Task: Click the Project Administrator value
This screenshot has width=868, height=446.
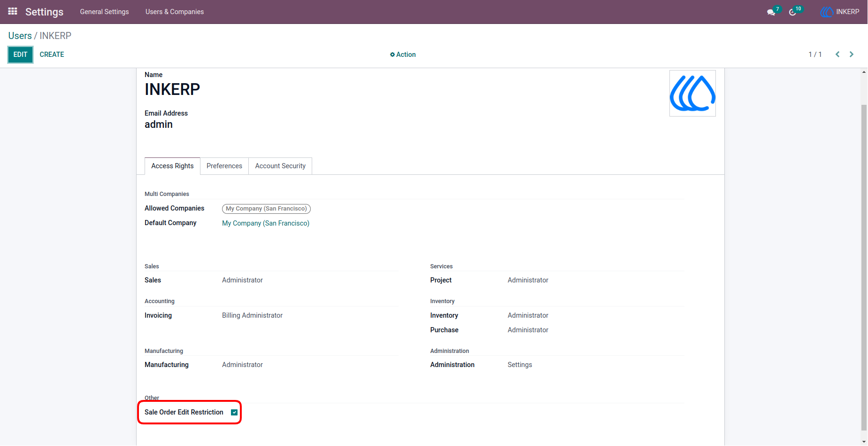Action: tap(528, 280)
